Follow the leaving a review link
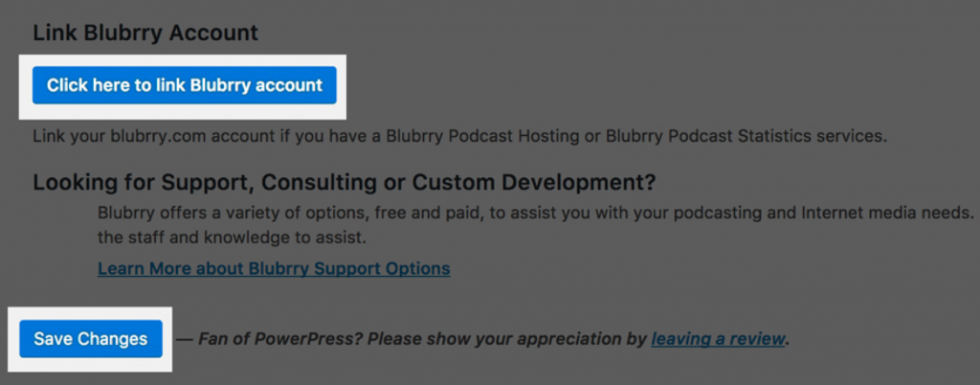 tap(718, 339)
